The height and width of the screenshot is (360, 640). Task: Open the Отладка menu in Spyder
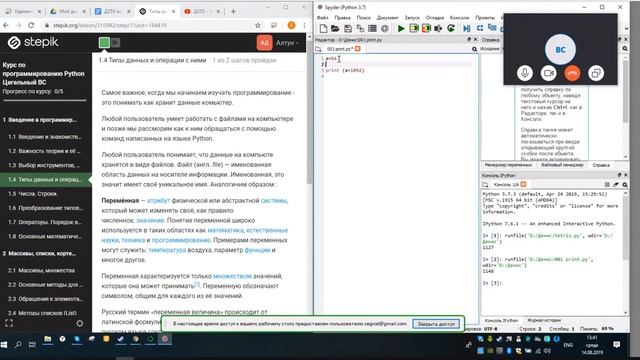[x=435, y=18]
